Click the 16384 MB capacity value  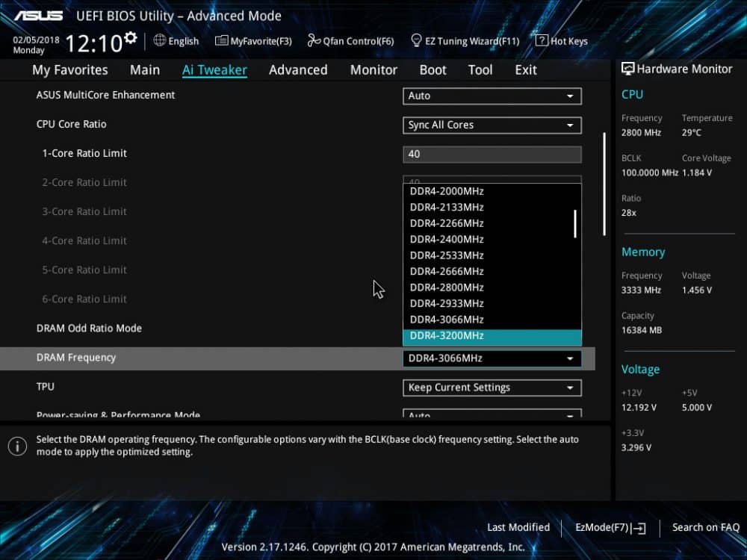click(641, 330)
